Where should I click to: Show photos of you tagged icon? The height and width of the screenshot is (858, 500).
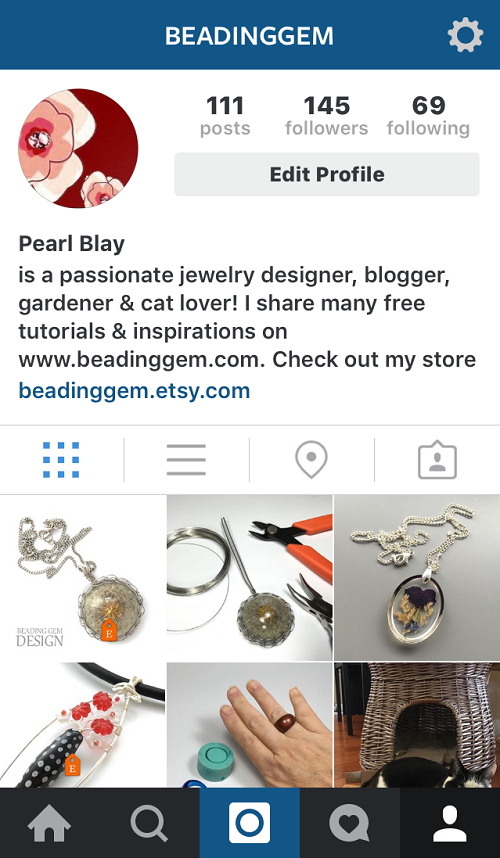click(x=437, y=461)
